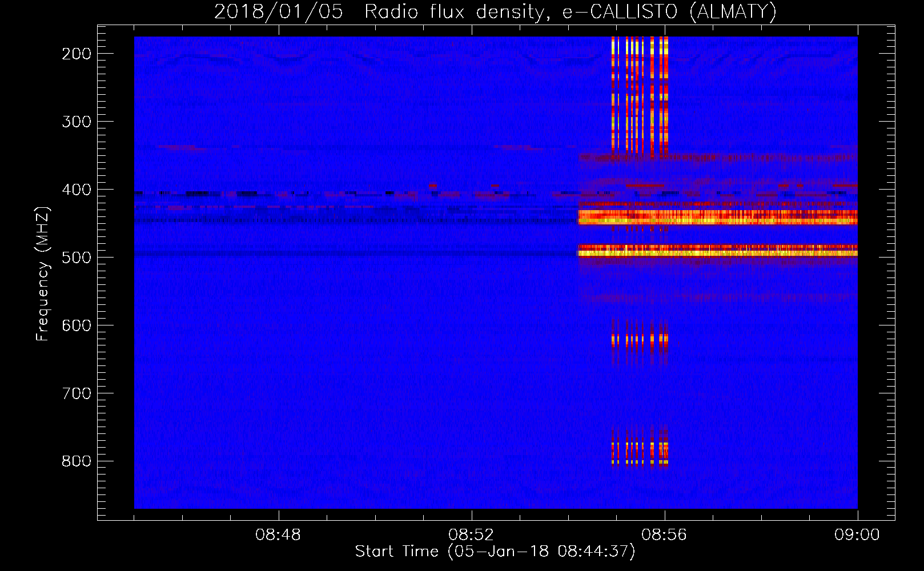
Task: Click the "Start Time (05-Jan-18 08:44:37)" label
Action: click(495, 551)
